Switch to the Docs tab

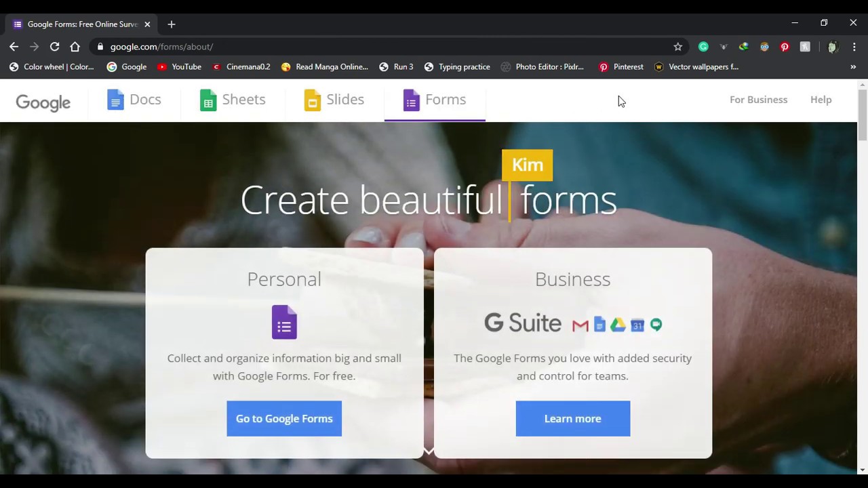[x=134, y=100]
